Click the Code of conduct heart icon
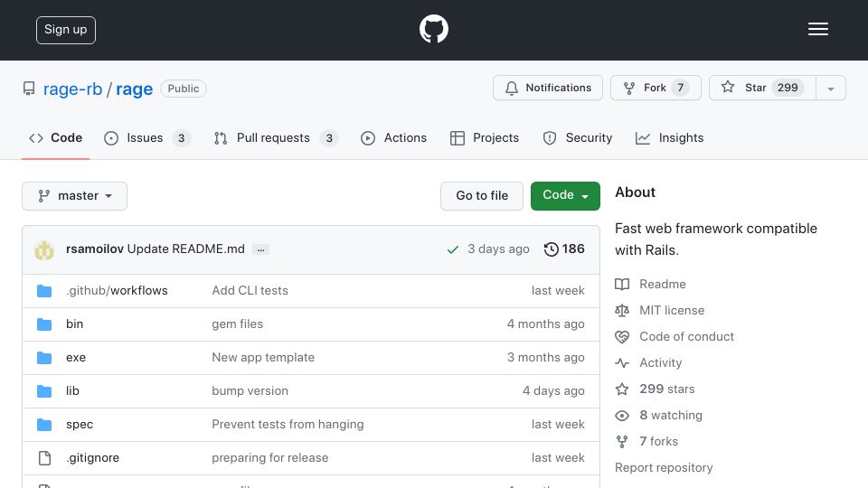 click(x=622, y=337)
